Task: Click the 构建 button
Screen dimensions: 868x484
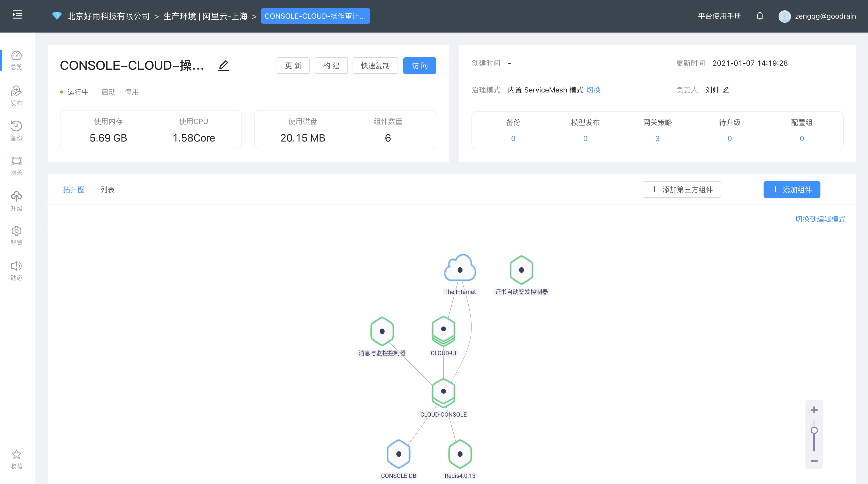Action: coord(331,65)
